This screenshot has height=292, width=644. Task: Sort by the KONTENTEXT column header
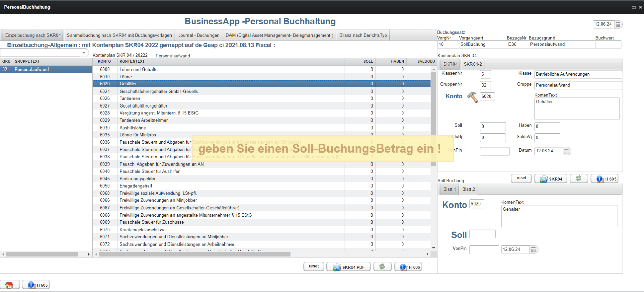coord(231,62)
